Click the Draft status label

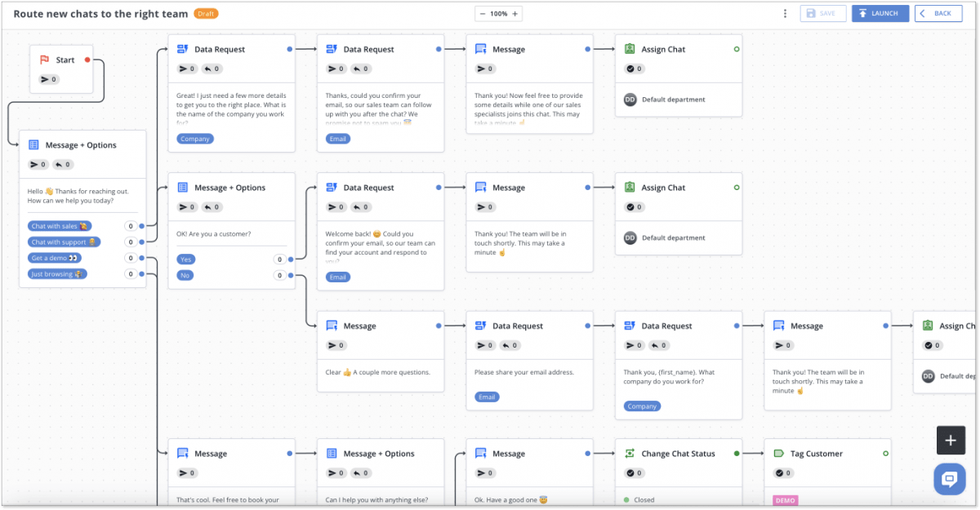206,13
